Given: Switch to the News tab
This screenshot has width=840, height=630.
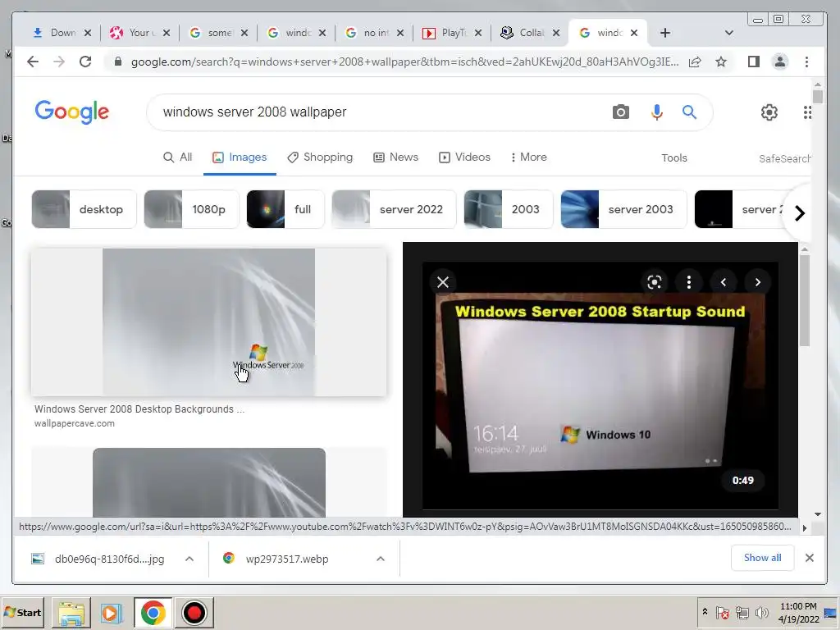Looking at the screenshot, I should [396, 157].
